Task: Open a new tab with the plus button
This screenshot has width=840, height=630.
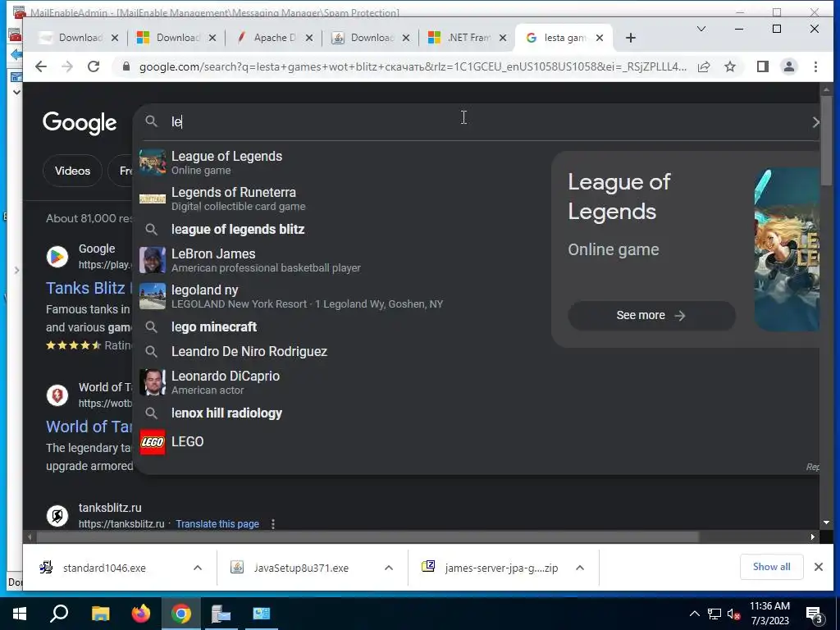Action: pos(631,38)
